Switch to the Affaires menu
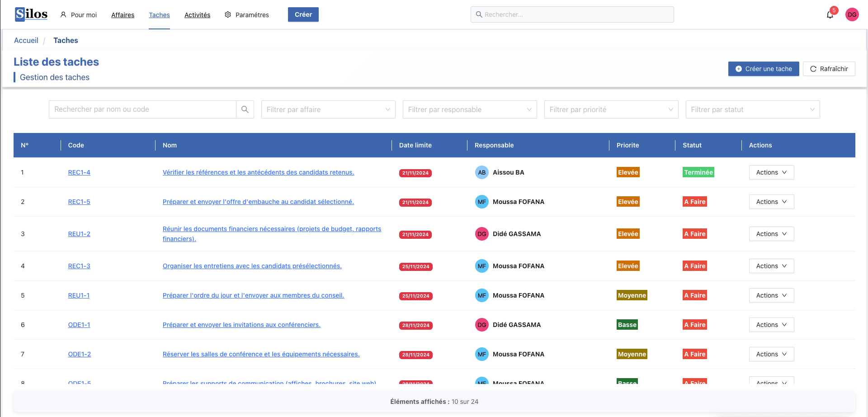868x417 pixels. (123, 15)
